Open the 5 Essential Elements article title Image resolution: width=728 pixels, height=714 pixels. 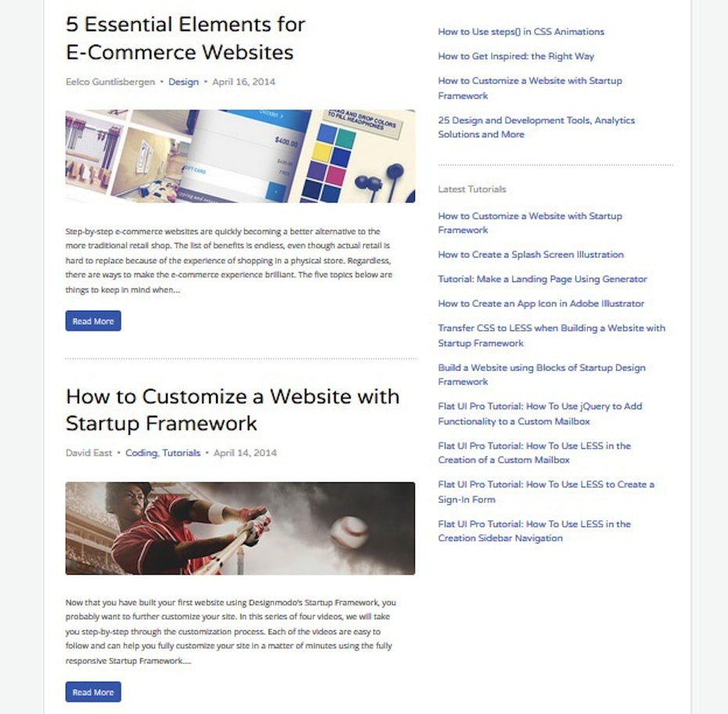click(x=186, y=38)
